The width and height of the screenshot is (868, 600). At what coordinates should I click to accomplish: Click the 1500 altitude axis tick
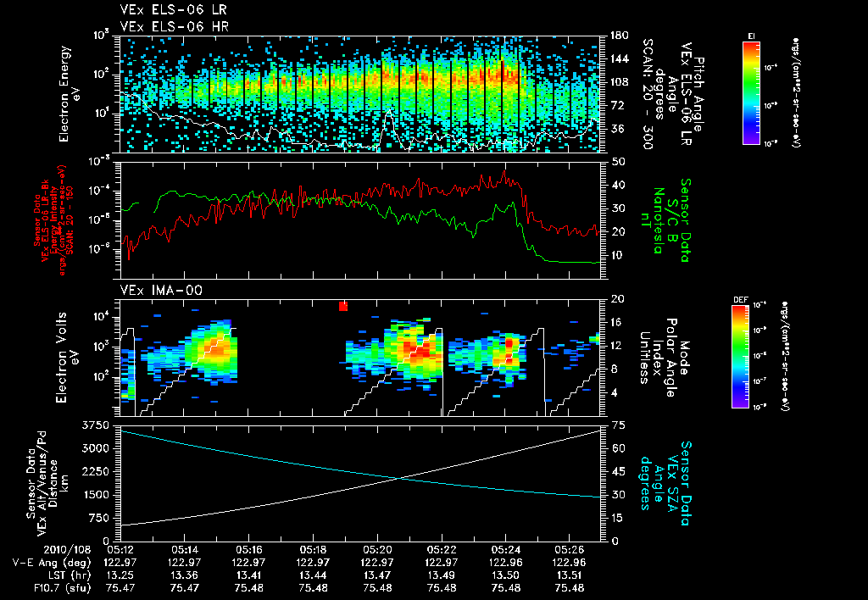96,495
